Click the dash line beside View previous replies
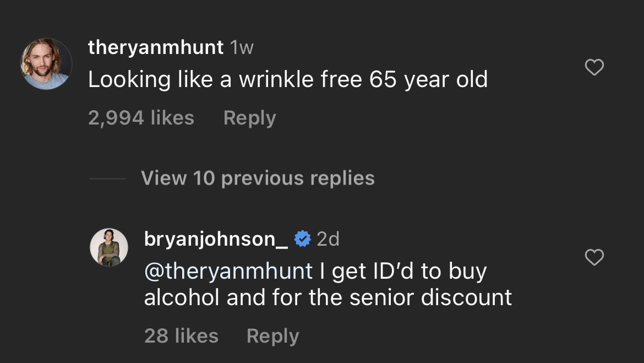The height and width of the screenshot is (363, 644). (x=107, y=178)
